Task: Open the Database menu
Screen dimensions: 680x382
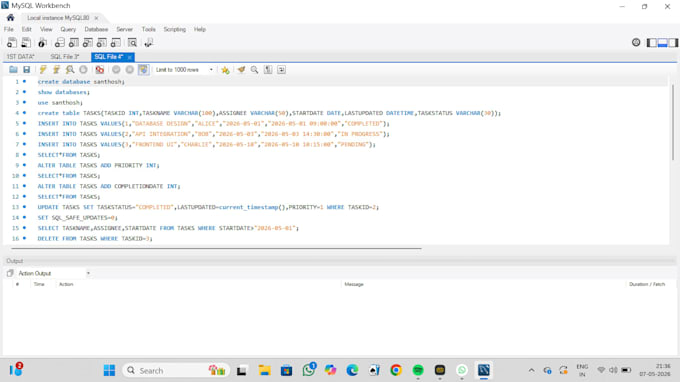Action: [x=96, y=29]
